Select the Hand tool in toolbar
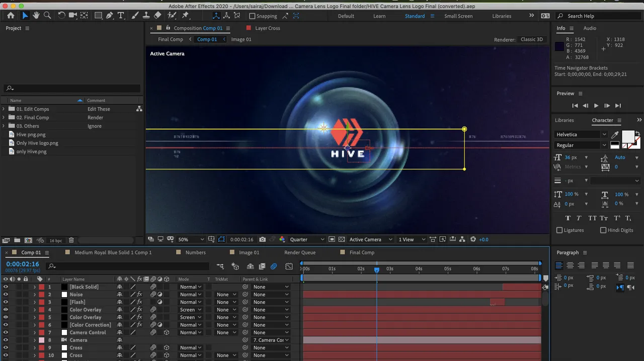Screen dimensions: 644x361 click(x=36, y=16)
